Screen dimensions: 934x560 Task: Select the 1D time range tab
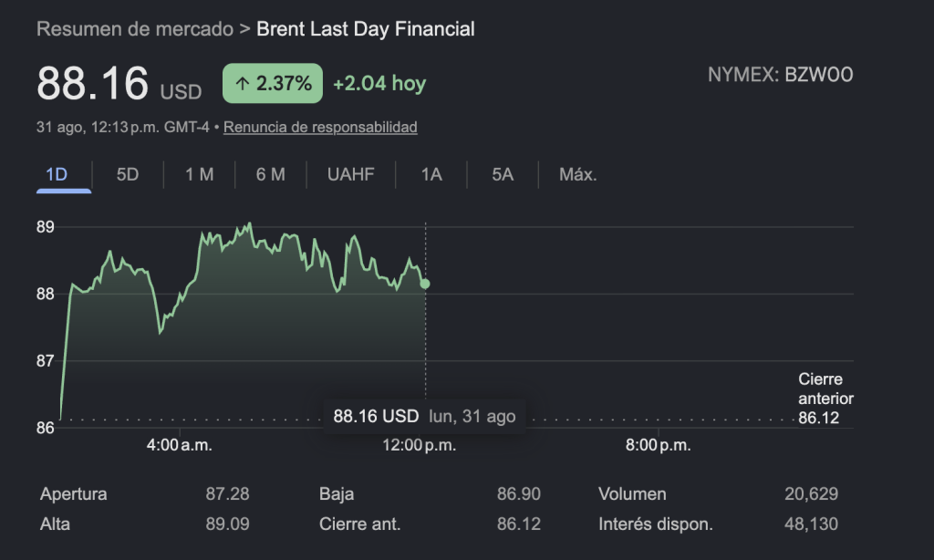coord(57,174)
